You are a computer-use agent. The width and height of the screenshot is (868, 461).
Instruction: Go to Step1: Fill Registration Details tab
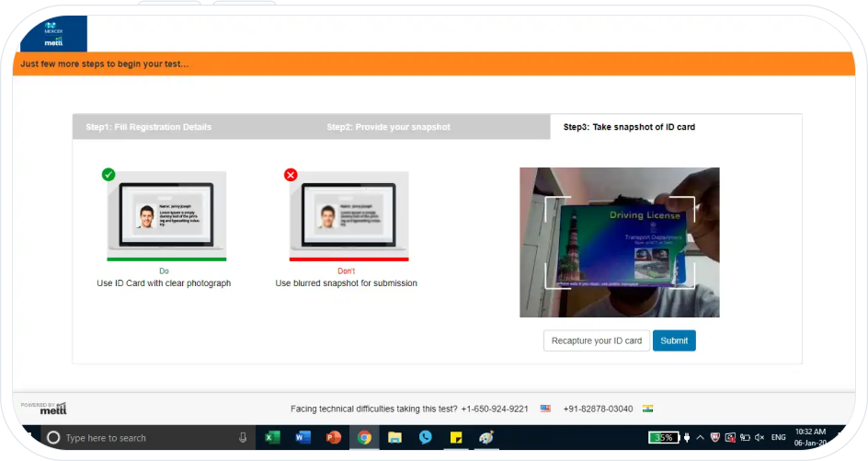pyautogui.click(x=148, y=127)
